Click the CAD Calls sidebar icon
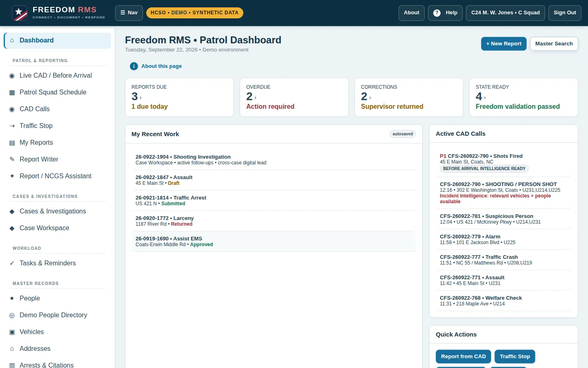The image size is (588, 368). 12,109
